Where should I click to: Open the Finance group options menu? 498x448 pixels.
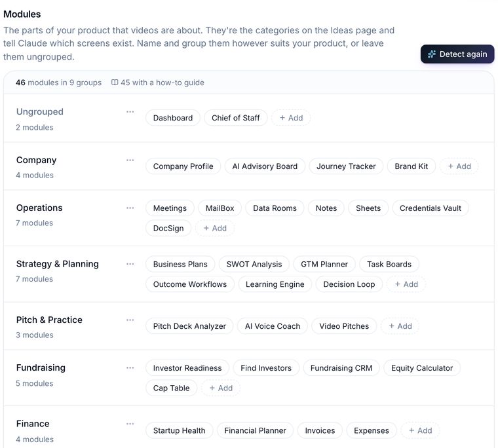pyautogui.click(x=130, y=424)
